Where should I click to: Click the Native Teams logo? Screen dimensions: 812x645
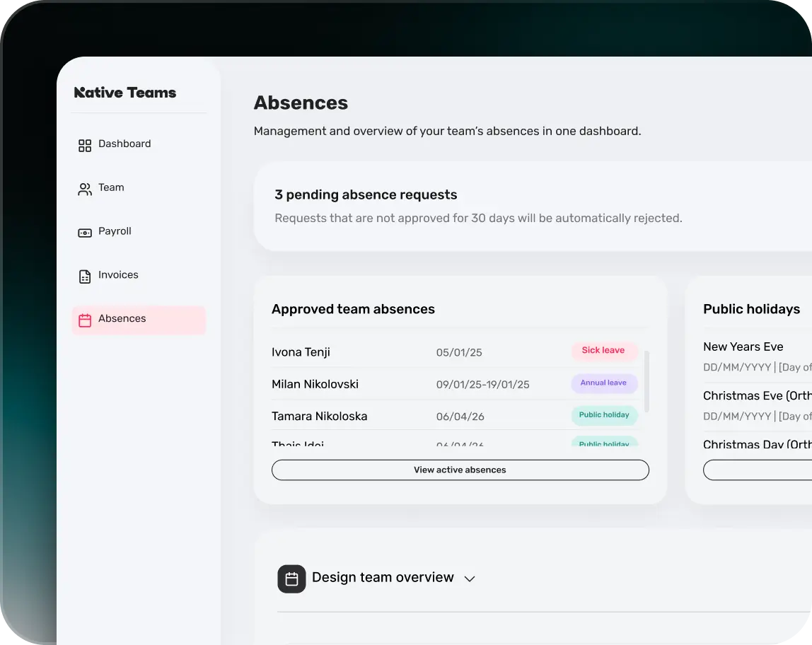tap(125, 93)
